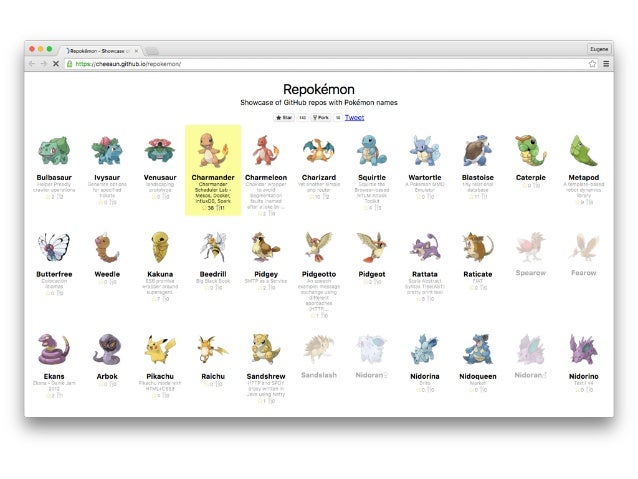
Task: Select the highlighted Charmander sprite
Action: 213,150
